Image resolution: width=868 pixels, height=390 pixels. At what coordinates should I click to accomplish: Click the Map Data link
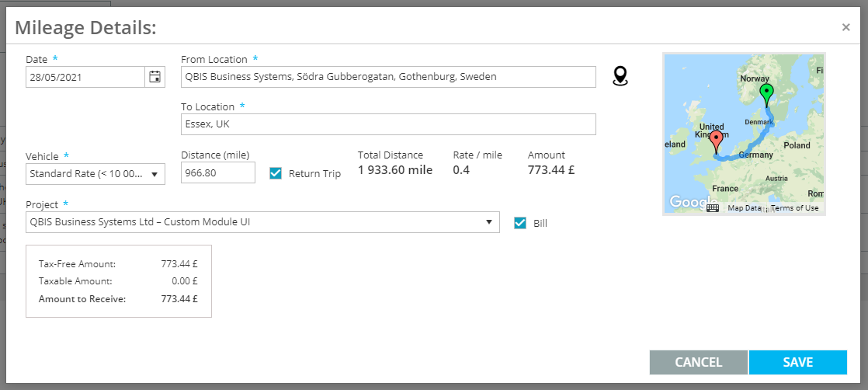[x=745, y=208]
